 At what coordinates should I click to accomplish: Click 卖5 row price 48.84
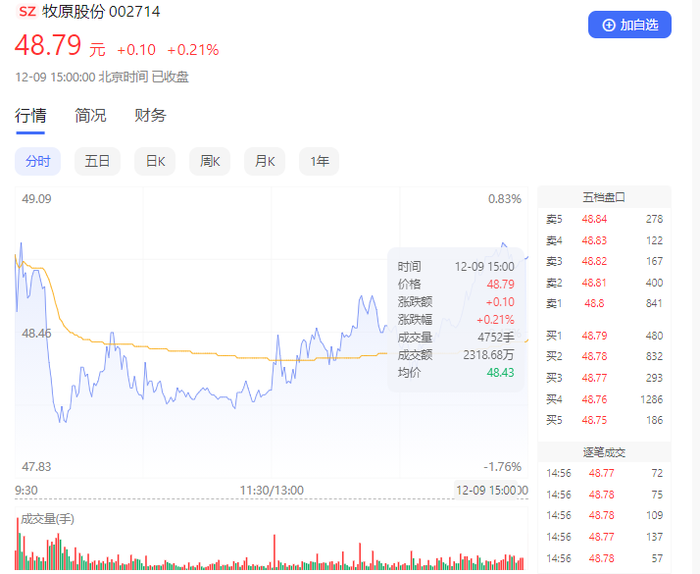(594, 219)
